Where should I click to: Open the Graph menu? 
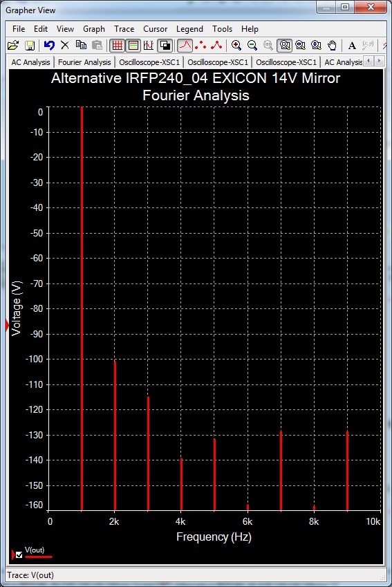pyautogui.click(x=94, y=29)
